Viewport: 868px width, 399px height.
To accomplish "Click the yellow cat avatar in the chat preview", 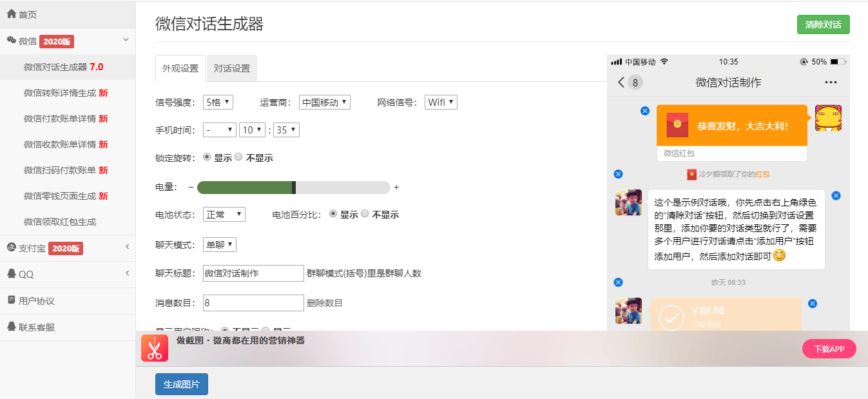I will pos(828,118).
